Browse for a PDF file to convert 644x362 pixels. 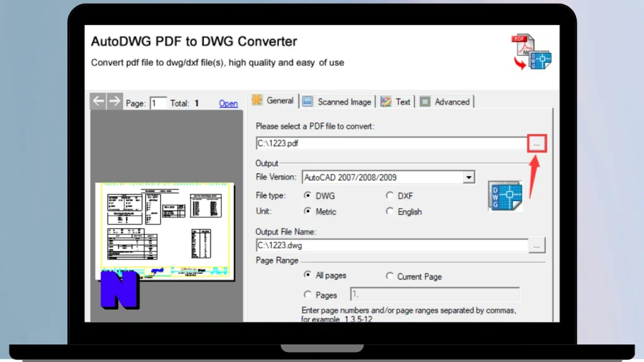[537, 144]
